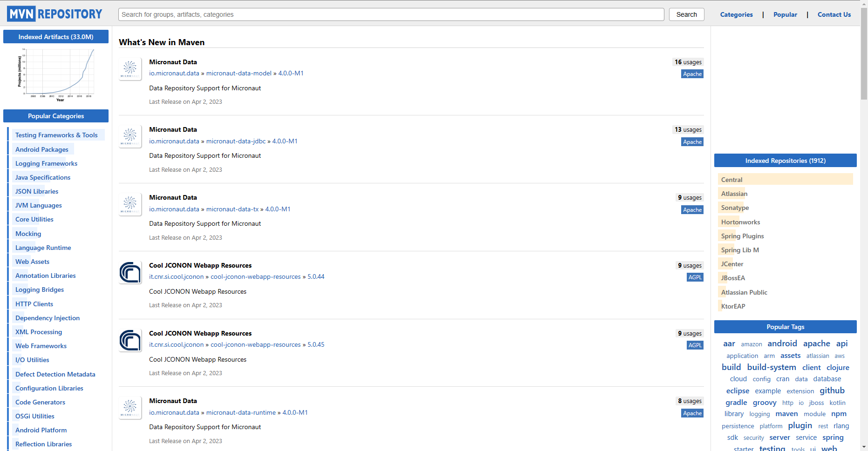868x451 pixels.
Task: Open Annotation Libraries category
Action: [46, 276]
